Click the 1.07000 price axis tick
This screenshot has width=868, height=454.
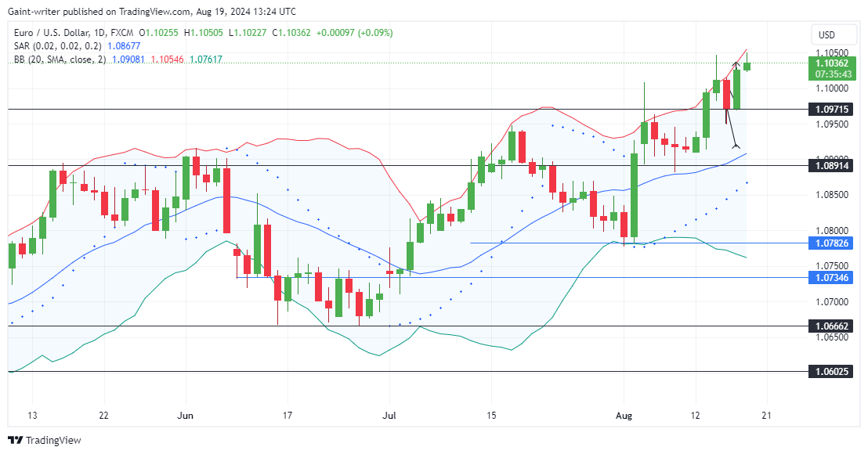click(832, 302)
